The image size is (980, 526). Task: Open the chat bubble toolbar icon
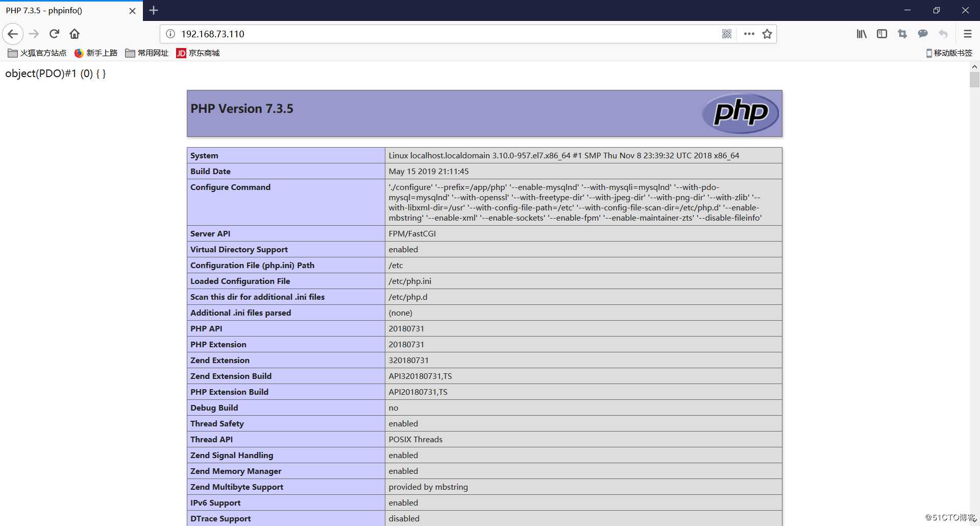(923, 34)
